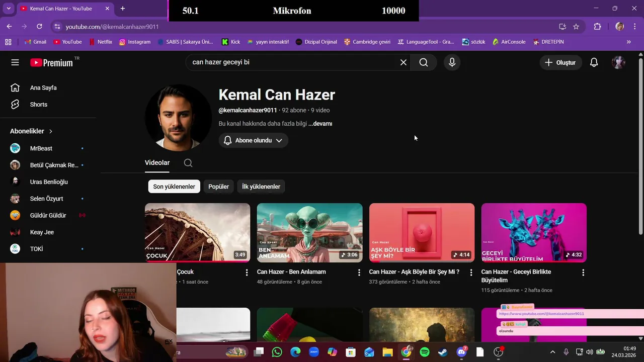Open the Chrome extensions puzzle icon
Image resolution: width=644 pixels, height=362 pixels.
598,27
